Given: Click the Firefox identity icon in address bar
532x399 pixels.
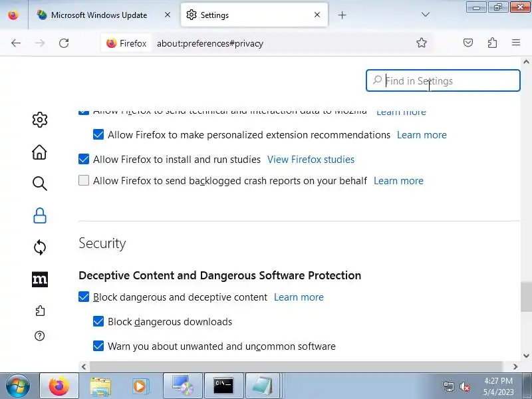Looking at the screenshot, I should tap(126, 43).
